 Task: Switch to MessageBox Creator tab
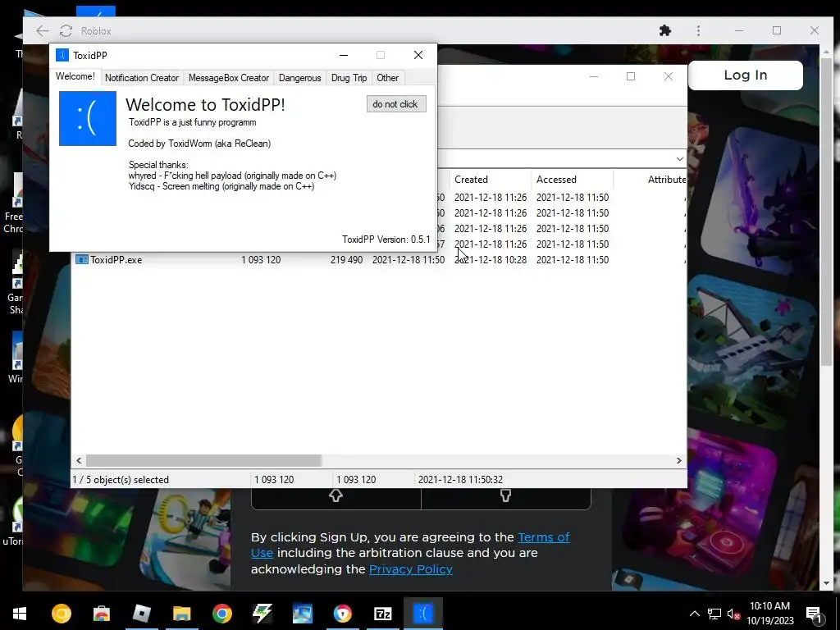click(x=229, y=78)
